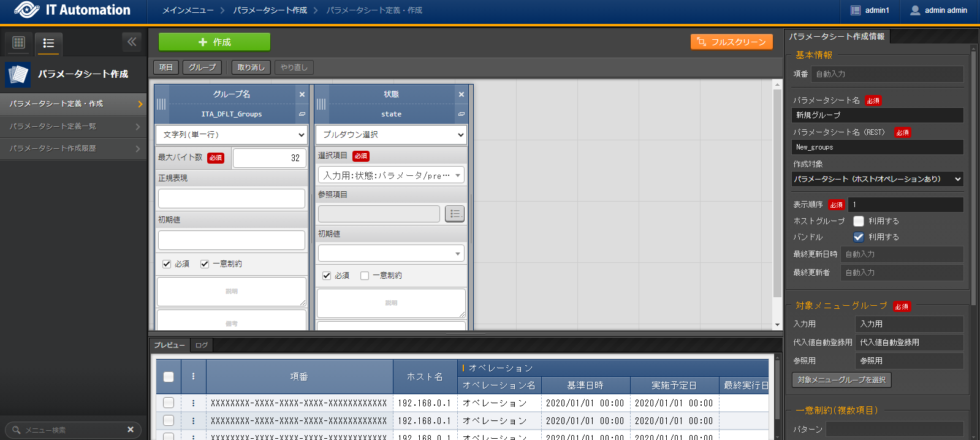Toggle 一意制約 checkbox in 状態 column
This screenshot has height=440, width=980.
click(365, 276)
